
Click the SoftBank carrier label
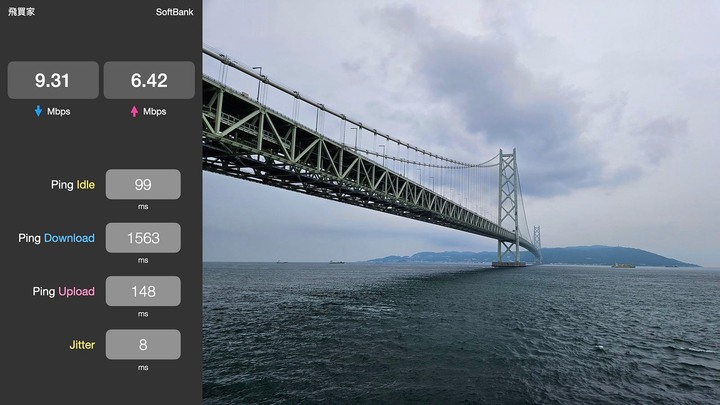[174, 12]
